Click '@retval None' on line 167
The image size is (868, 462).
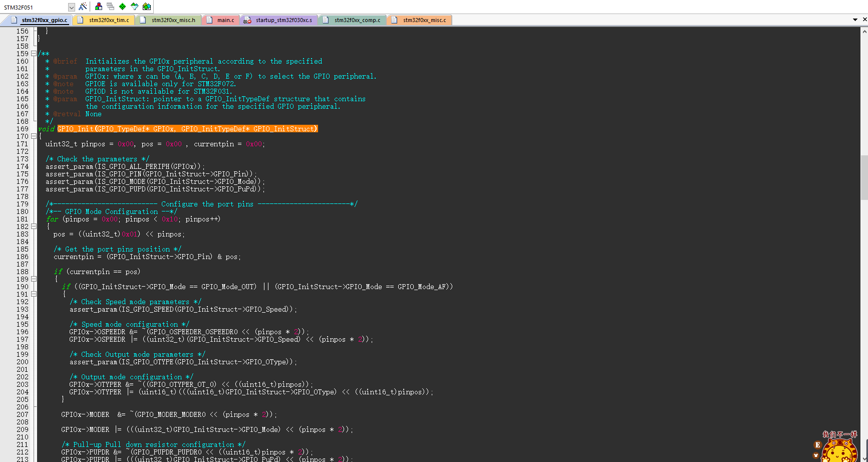pos(77,114)
